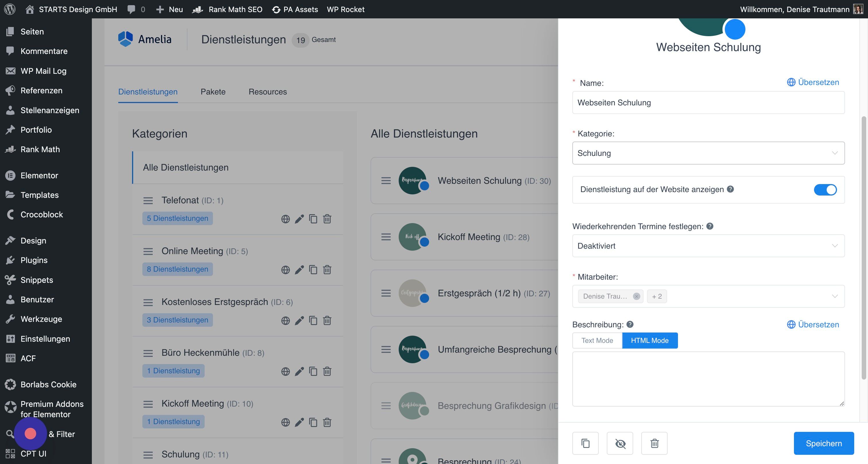Click Übersetzen next to Beschreibung

pos(813,324)
